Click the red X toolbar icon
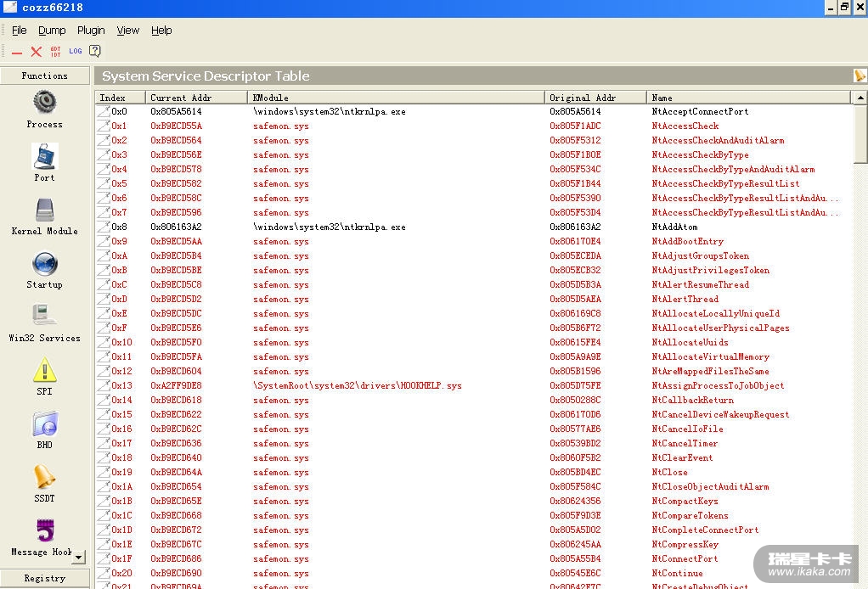The width and height of the screenshot is (868, 589). click(x=37, y=52)
